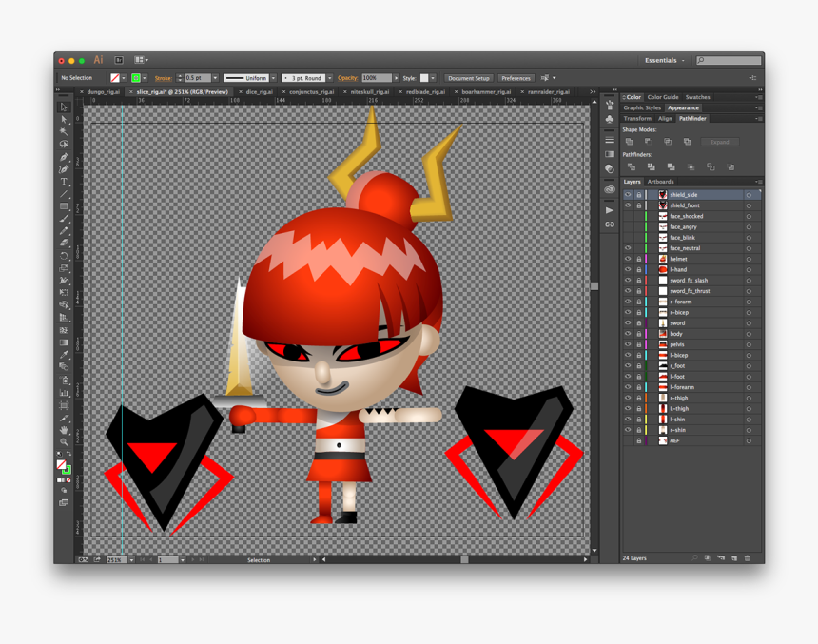
Task: Click the green stroke swatch in control bar
Action: point(136,78)
